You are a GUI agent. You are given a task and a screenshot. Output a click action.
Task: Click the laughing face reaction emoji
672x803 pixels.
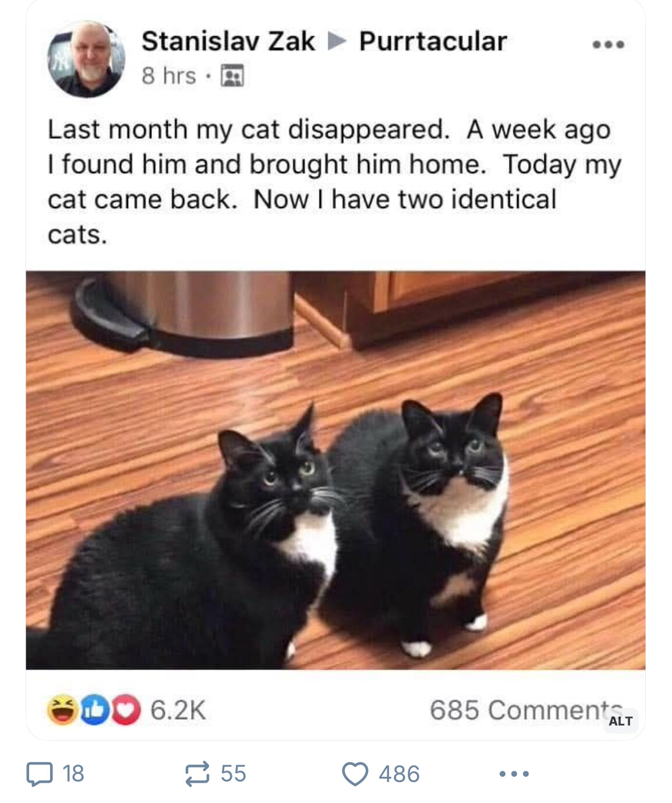point(62,710)
